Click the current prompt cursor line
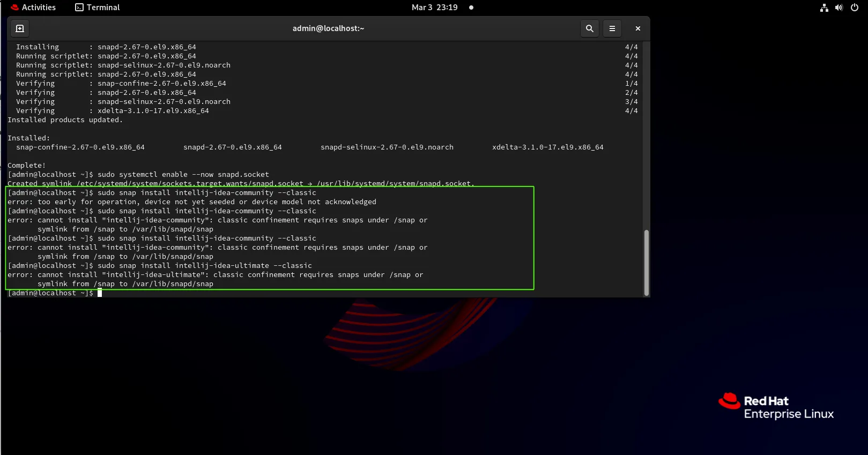 point(55,293)
